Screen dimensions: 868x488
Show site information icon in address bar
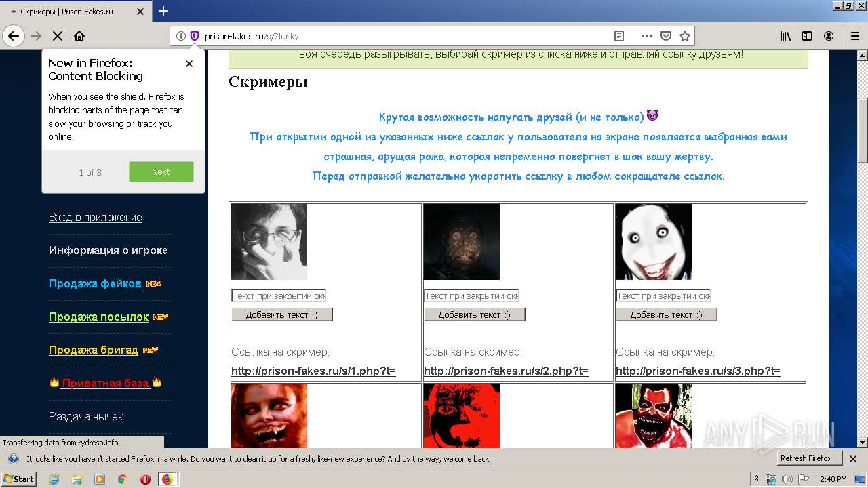pyautogui.click(x=181, y=36)
